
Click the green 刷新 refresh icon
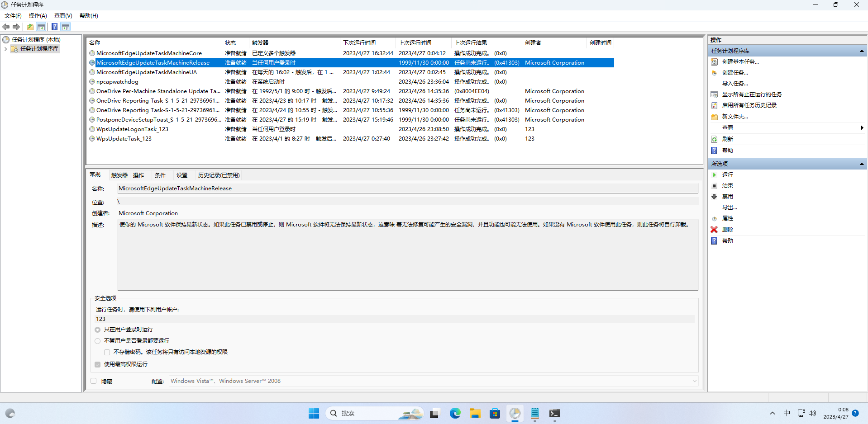(x=715, y=139)
